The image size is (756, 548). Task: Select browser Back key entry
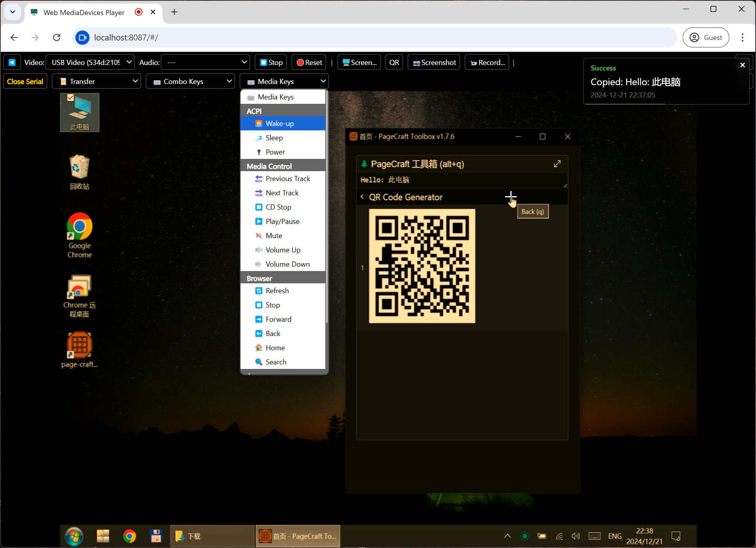pyautogui.click(x=283, y=333)
